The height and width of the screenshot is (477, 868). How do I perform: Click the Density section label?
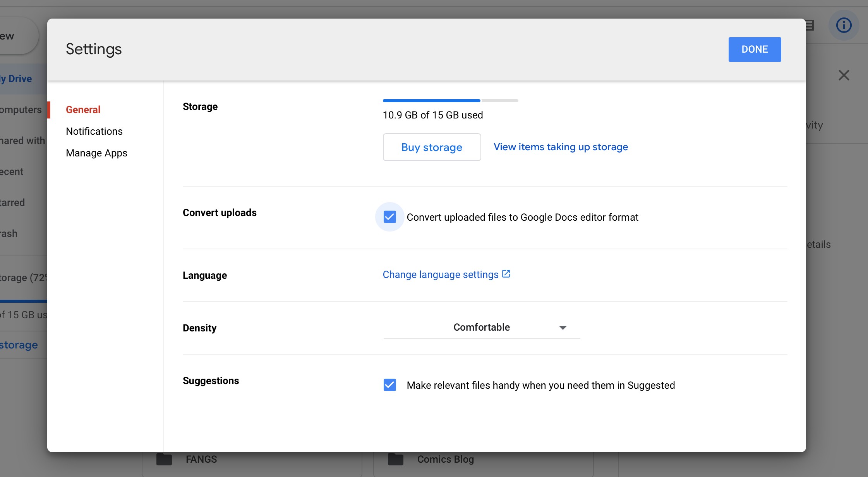[199, 328]
